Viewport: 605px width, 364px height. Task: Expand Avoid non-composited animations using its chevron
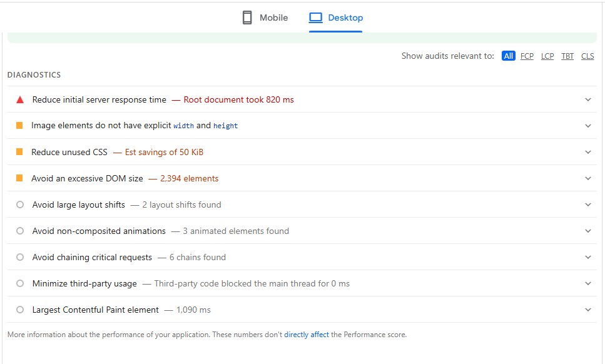point(587,231)
